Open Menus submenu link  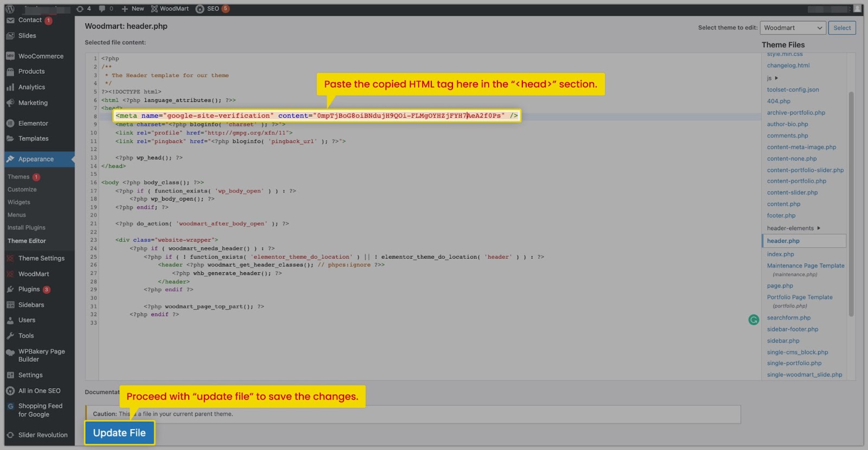coord(17,215)
